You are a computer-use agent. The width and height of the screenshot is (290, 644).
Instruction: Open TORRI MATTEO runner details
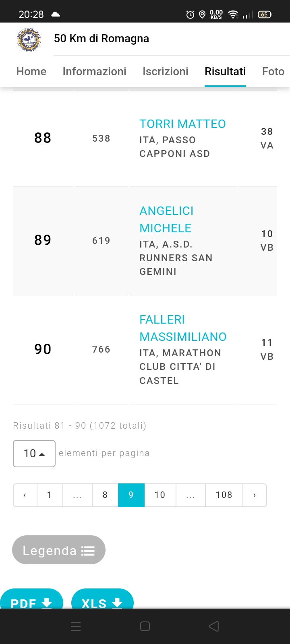point(182,124)
